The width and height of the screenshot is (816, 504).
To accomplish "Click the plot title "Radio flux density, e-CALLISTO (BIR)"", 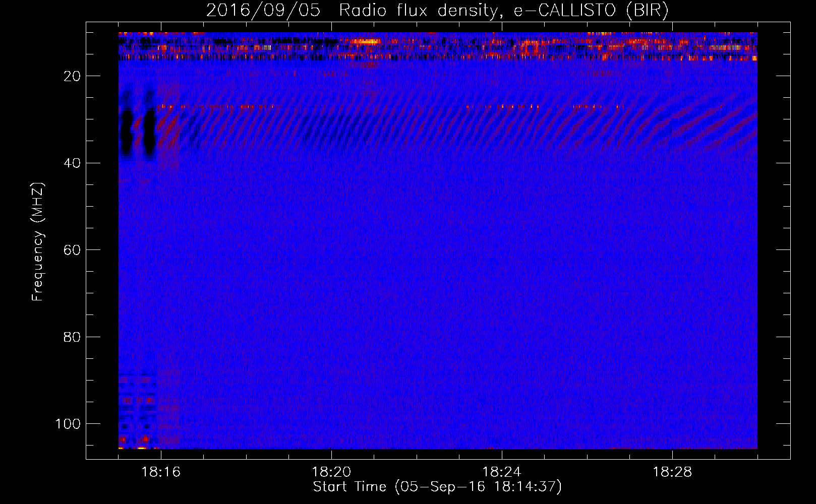I will coord(504,11).
